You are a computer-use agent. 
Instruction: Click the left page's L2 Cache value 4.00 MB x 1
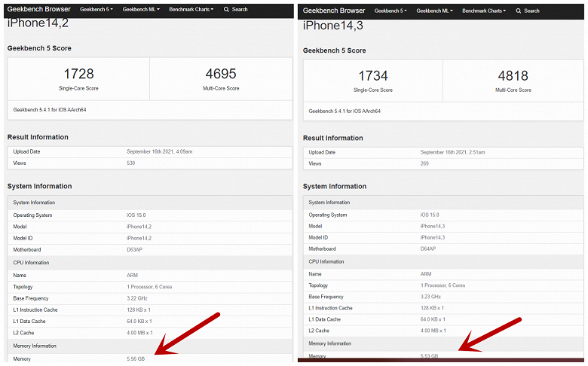pyautogui.click(x=139, y=333)
